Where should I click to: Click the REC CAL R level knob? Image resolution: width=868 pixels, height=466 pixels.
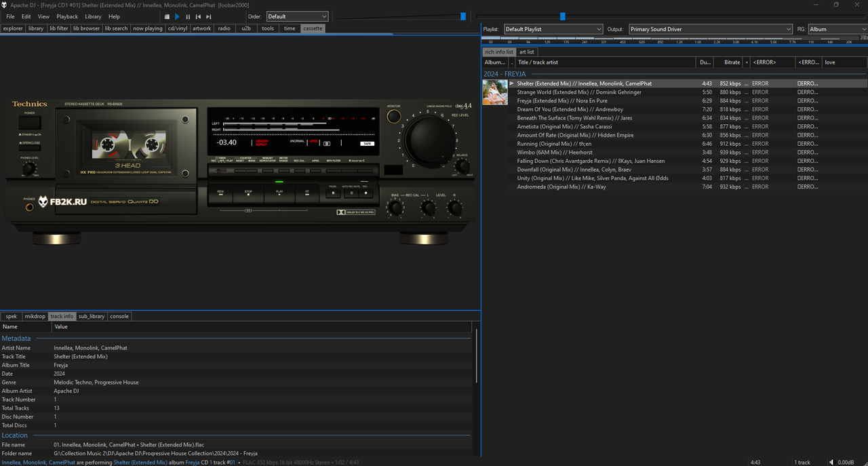coord(454,208)
